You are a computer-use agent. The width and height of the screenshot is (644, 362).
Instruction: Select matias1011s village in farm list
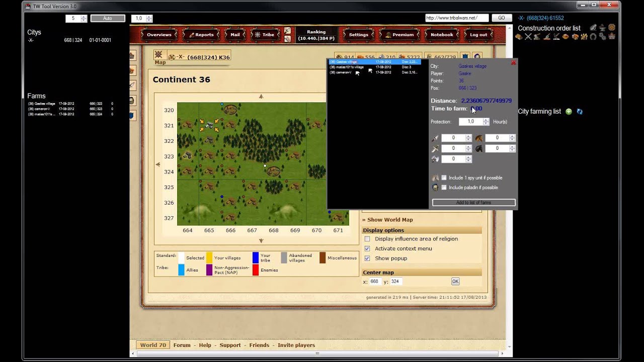point(375,67)
